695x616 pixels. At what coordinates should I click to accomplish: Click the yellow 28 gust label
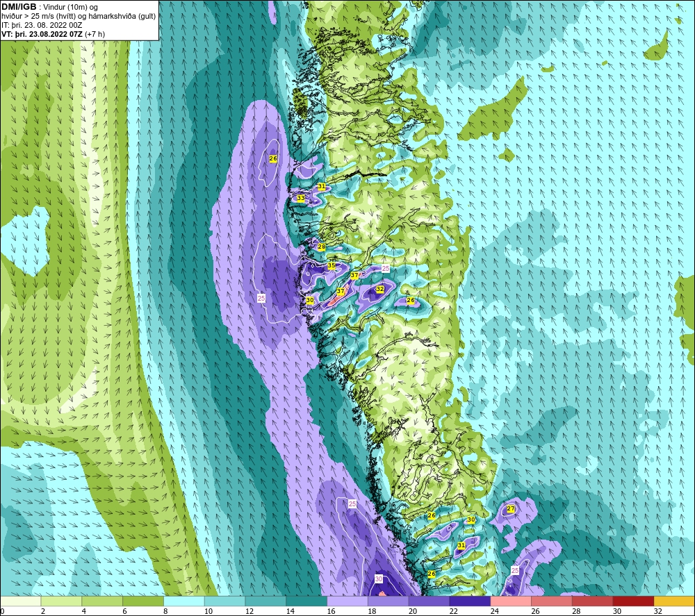click(322, 247)
